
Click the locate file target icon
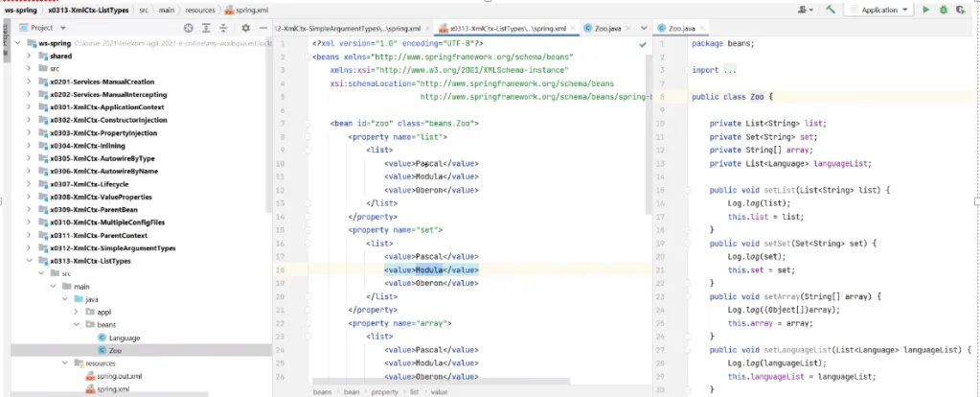pyautogui.click(x=189, y=28)
